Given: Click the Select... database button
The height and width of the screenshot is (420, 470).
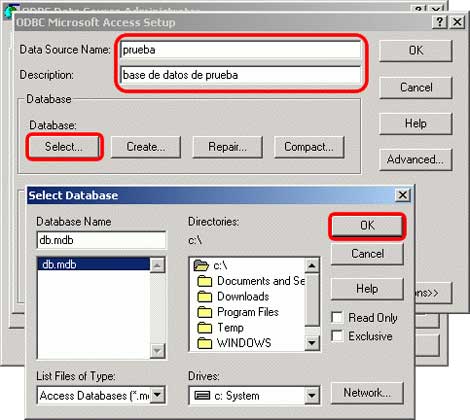Looking at the screenshot, I should coord(64,147).
